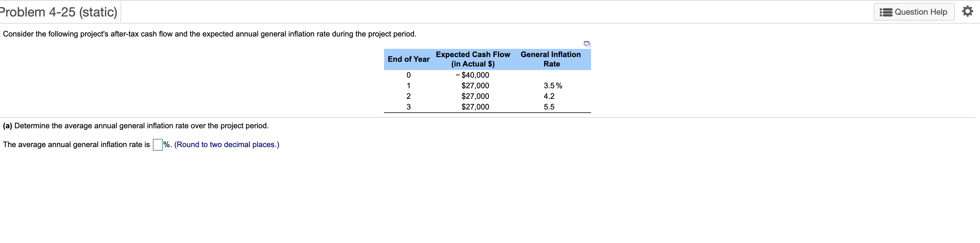Screen dimensions: 980x243
Task: Click the pop-out table icon
Action: coord(587,44)
